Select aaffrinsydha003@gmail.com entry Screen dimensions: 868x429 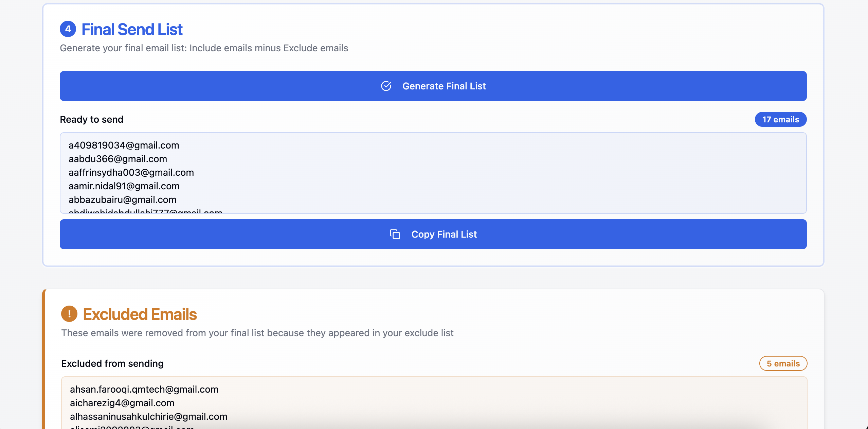coord(131,172)
